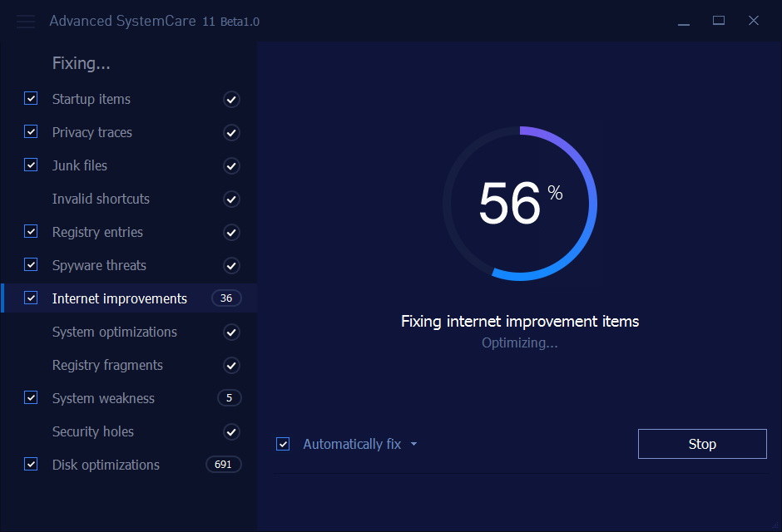Click the Security holes completed checkmark icon
This screenshot has height=532, width=782.
[231, 432]
